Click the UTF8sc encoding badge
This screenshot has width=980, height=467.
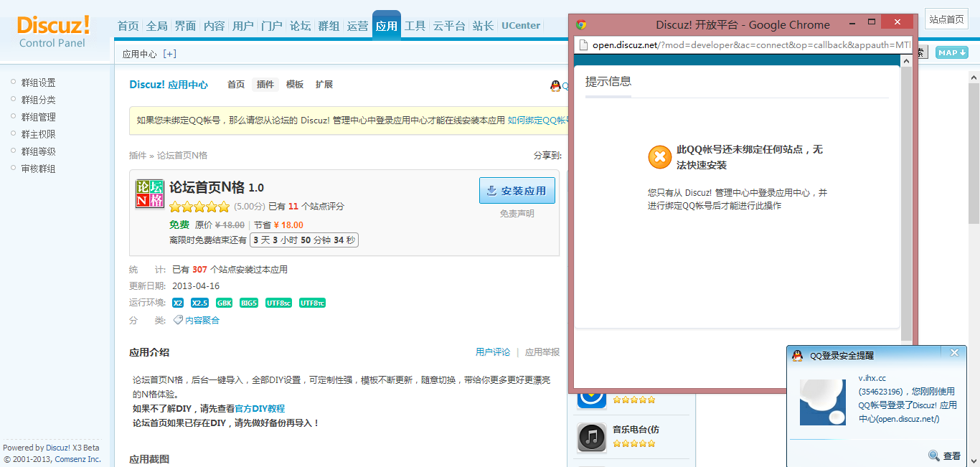pyautogui.click(x=278, y=303)
